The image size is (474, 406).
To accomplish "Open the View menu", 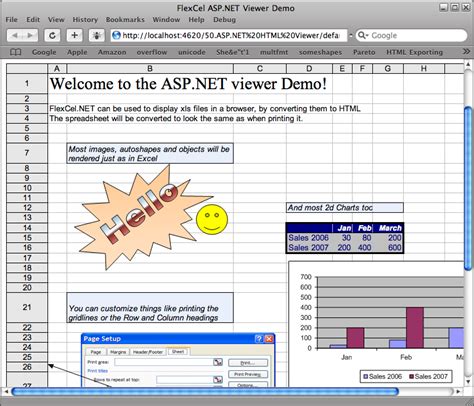I will click(56, 20).
